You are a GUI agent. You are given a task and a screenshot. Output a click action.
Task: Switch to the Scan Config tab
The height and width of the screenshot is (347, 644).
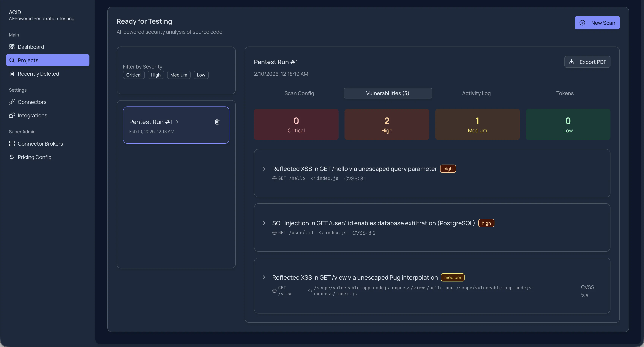(x=299, y=93)
